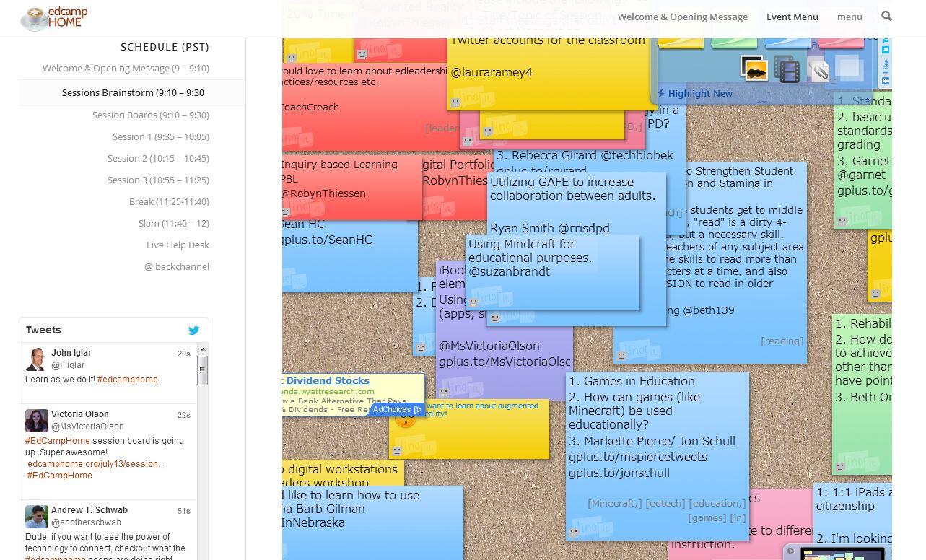The image size is (926, 560).
Task: Open sidebar Welcome & Opening Message (9 – 9:10)
Action: tap(126, 68)
